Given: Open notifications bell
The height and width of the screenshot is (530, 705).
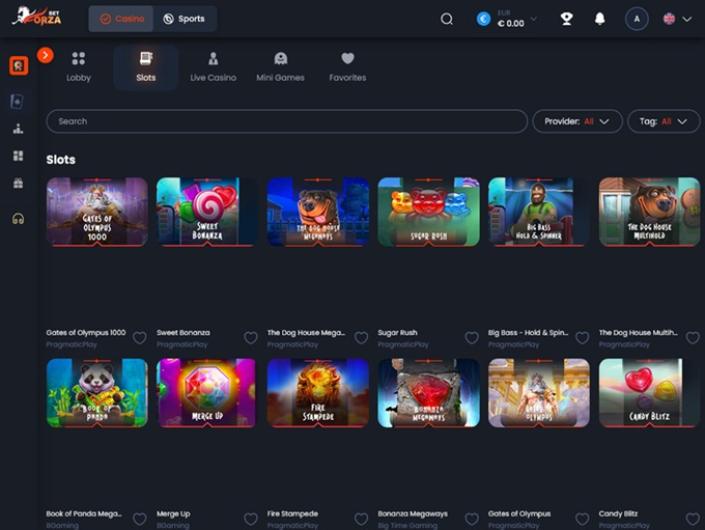Looking at the screenshot, I should coord(600,18).
